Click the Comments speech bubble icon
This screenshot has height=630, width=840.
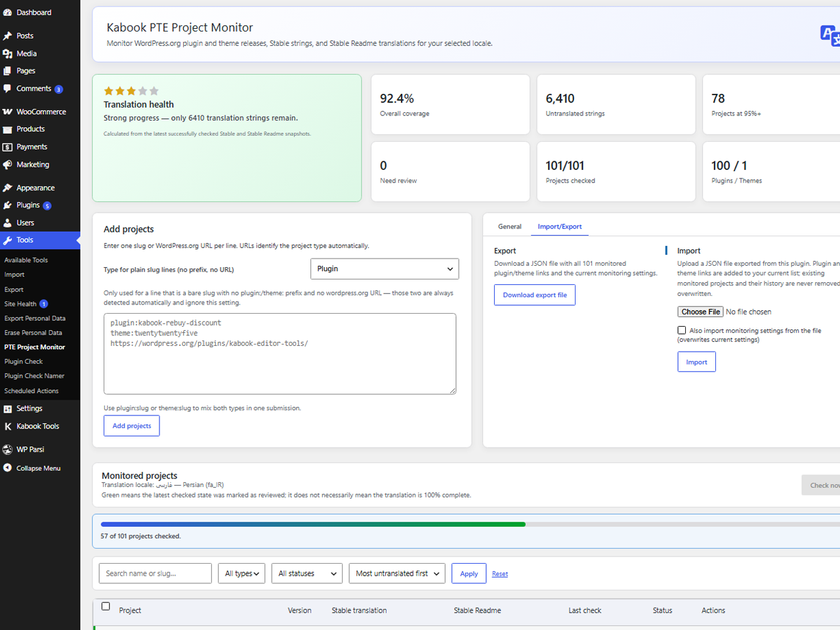7,89
